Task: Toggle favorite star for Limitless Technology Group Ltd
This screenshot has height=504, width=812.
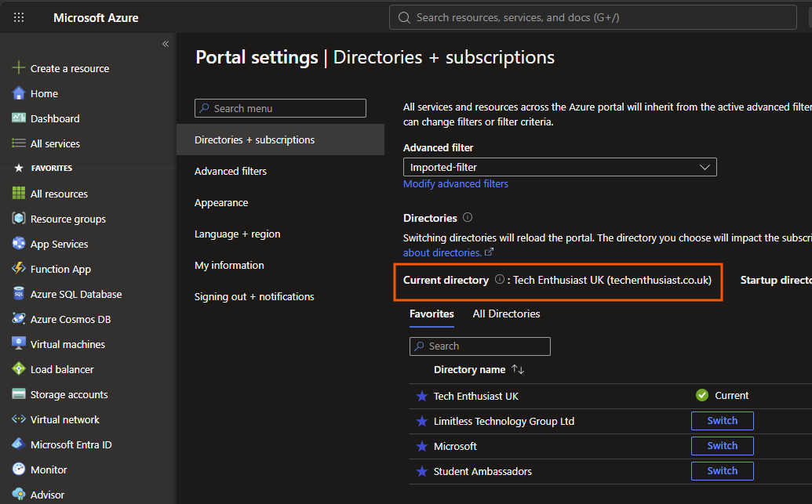Action: [x=422, y=421]
